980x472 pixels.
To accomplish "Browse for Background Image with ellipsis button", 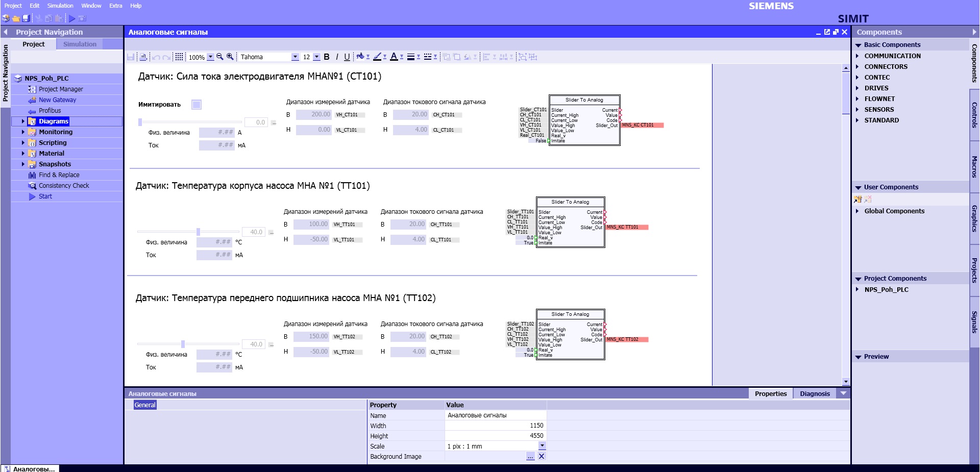I will coord(531,456).
